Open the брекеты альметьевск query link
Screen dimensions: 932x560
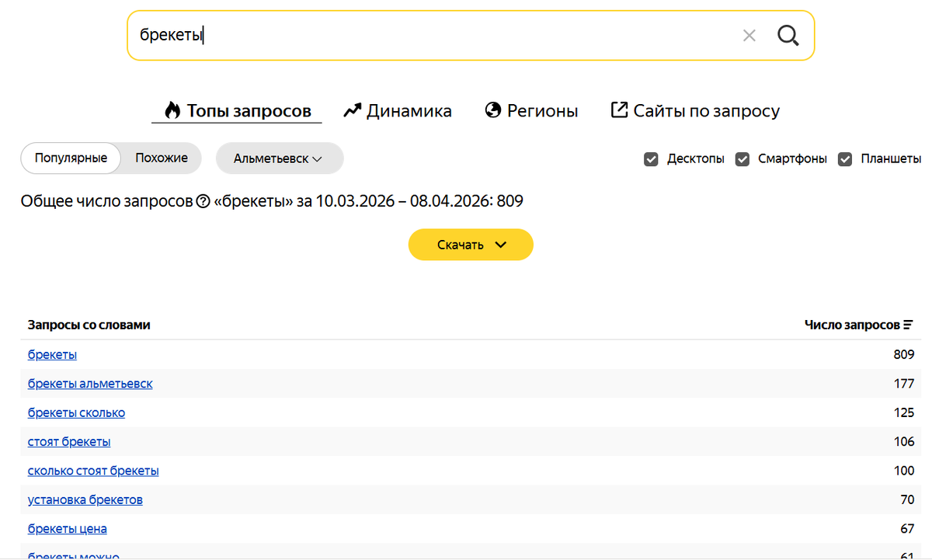click(90, 383)
